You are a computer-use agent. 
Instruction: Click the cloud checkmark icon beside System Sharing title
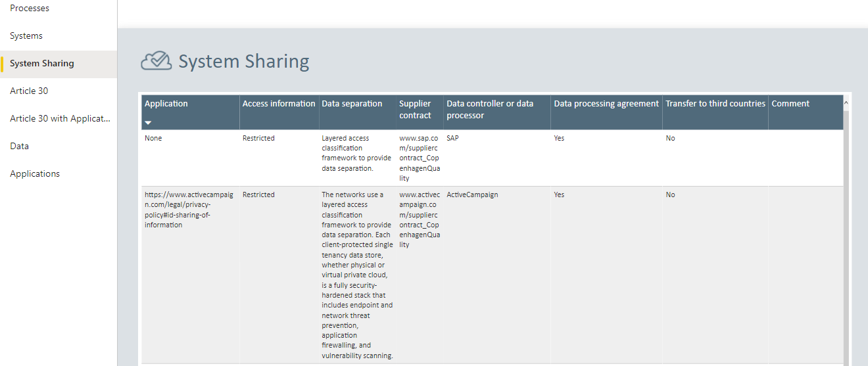156,61
